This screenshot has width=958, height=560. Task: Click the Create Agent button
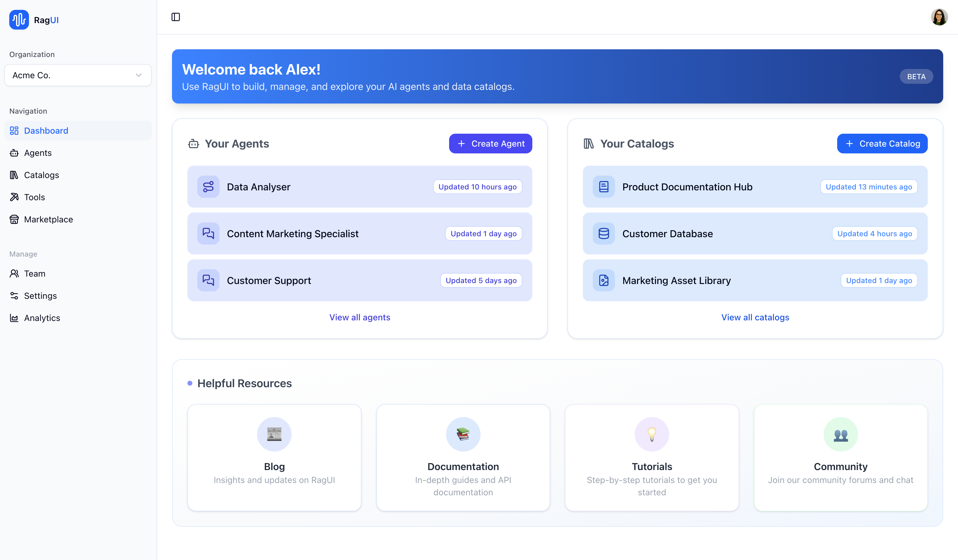tap(490, 143)
